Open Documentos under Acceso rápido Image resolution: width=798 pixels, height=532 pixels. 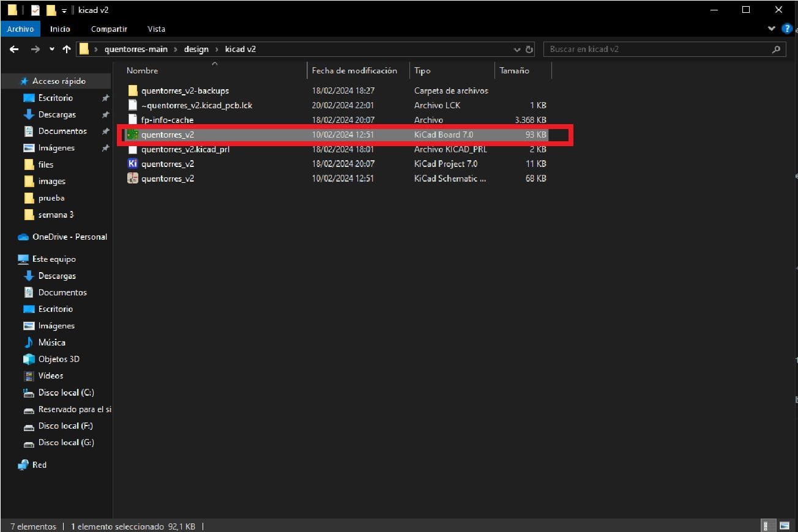(55, 131)
